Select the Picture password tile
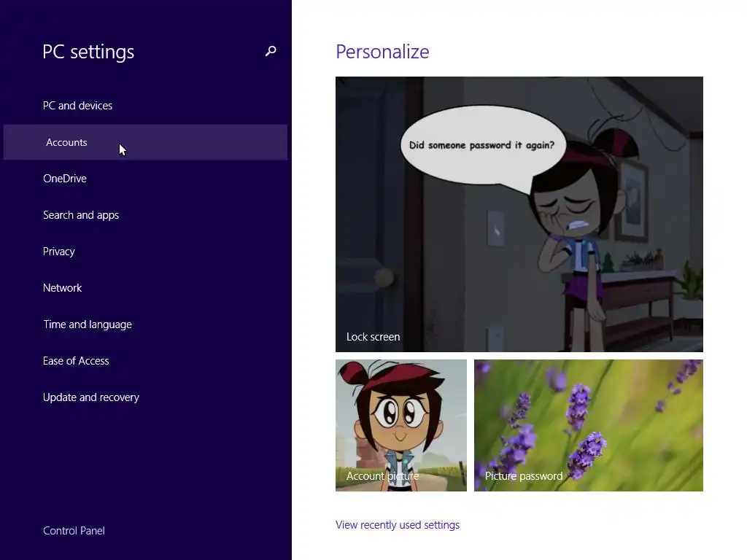This screenshot has width=747, height=560. 589,425
